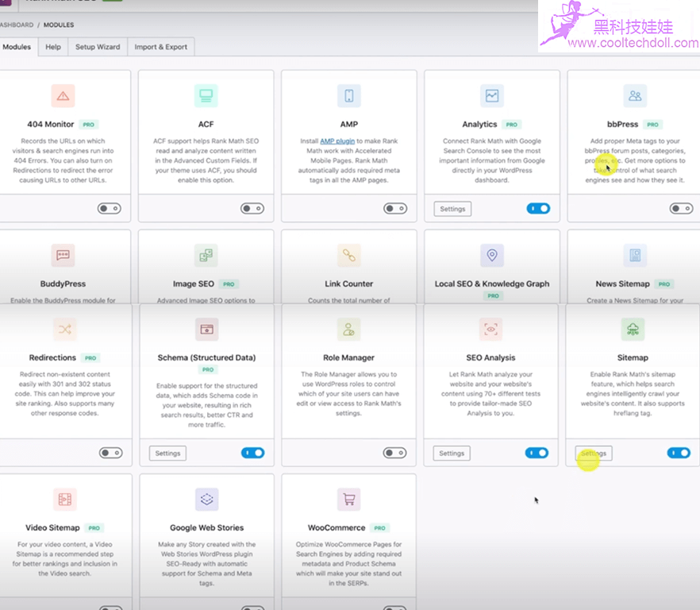700x610 pixels.
Task: Click the 404 Monitor warning triangle icon
Action: click(x=63, y=95)
